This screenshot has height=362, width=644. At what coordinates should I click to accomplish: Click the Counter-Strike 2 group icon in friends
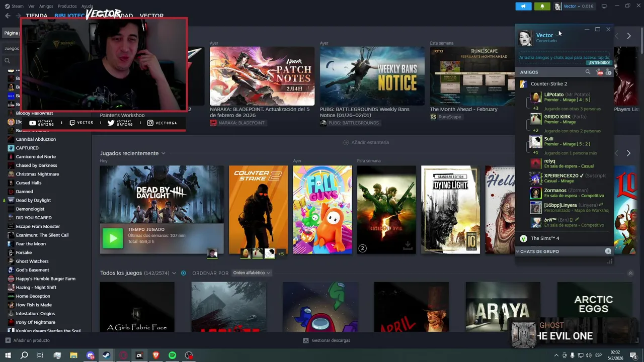(523, 84)
